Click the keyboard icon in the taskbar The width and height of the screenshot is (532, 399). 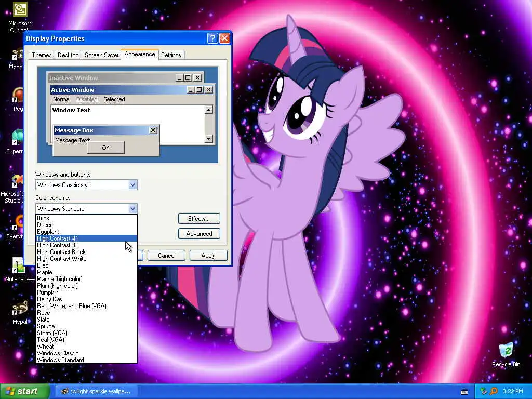click(x=464, y=392)
